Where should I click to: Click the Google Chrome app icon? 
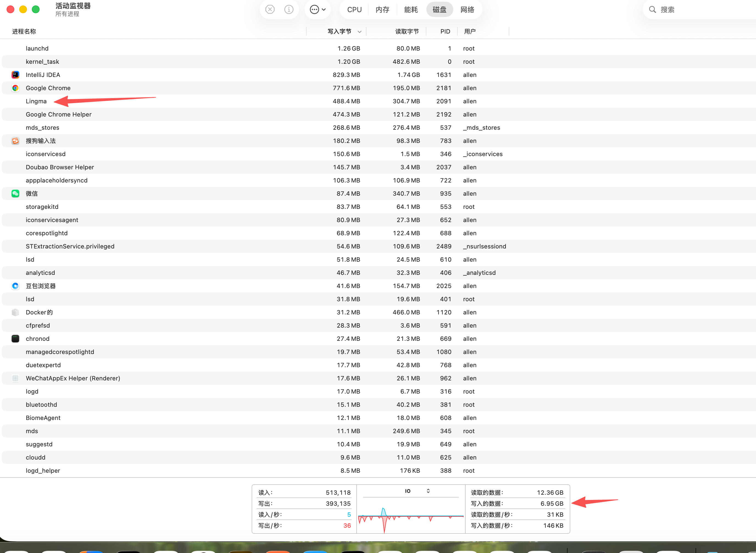(x=15, y=88)
